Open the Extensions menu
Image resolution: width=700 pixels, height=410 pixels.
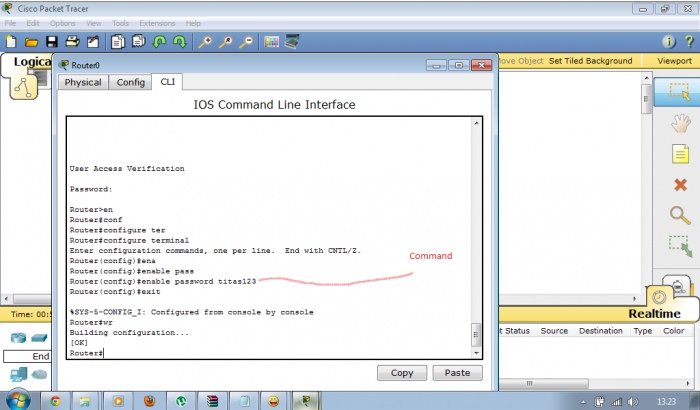click(x=157, y=23)
